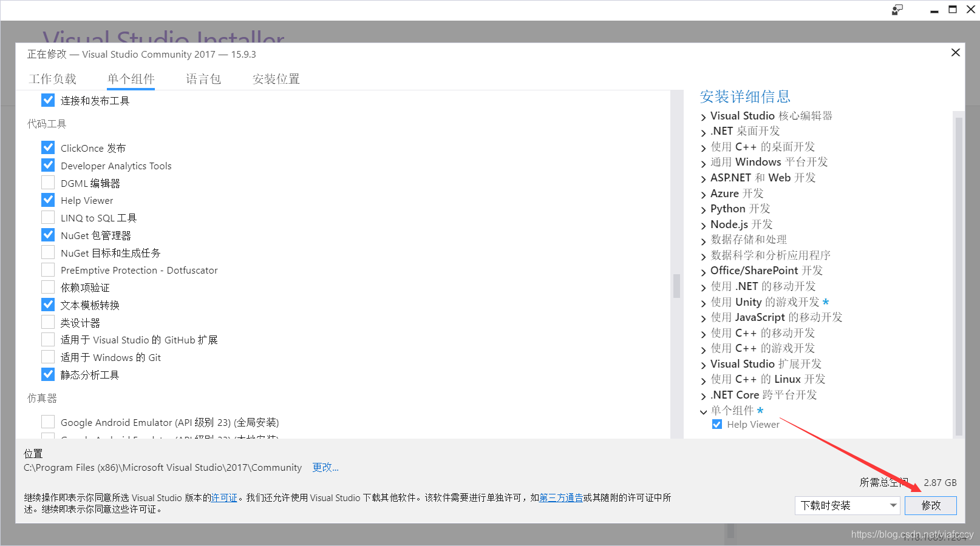Screen dimensions: 980x546
Task: Check 类设计器 component
Action: 48,322
